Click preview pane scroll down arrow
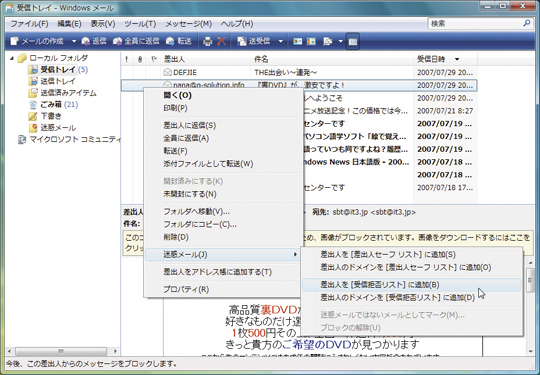 [x=530, y=351]
